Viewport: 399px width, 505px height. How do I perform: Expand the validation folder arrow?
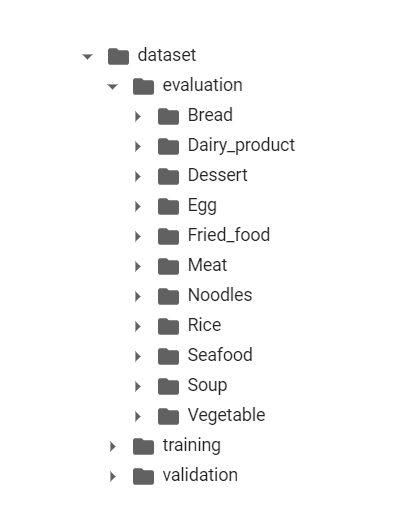pos(113,476)
